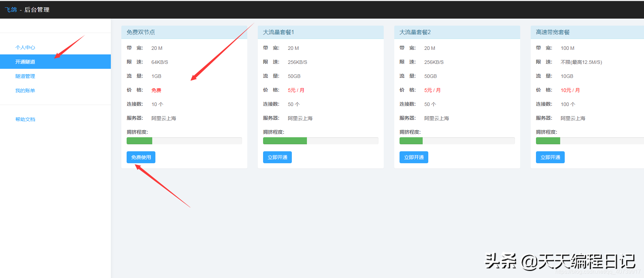Click 20 M bandwidth in 大流量套餐2 card
This screenshot has width=644, height=278.
pos(430,48)
